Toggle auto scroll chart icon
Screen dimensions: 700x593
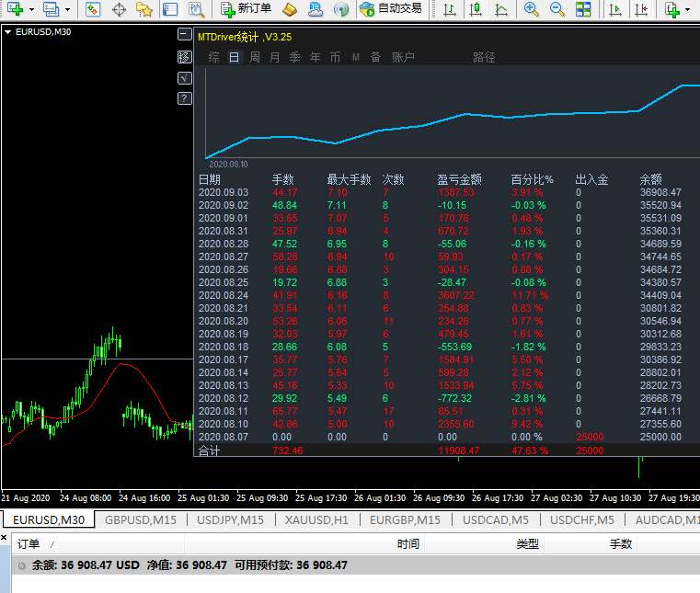pos(615,9)
